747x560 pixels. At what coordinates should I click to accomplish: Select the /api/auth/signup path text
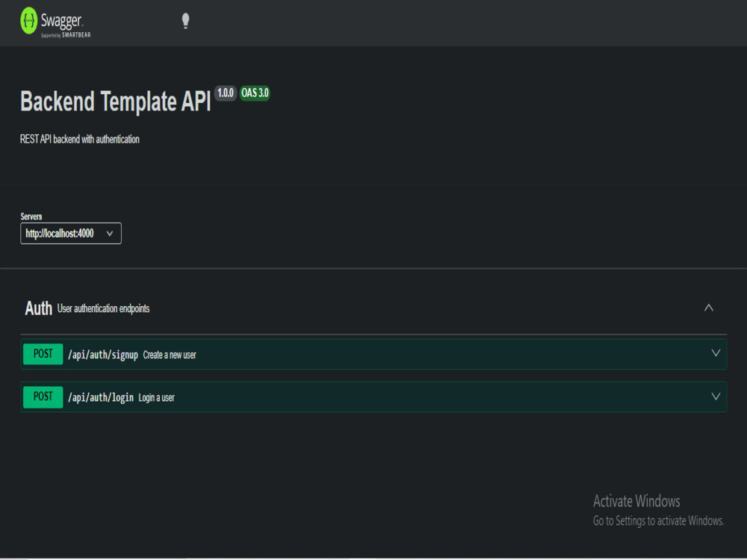(x=103, y=355)
